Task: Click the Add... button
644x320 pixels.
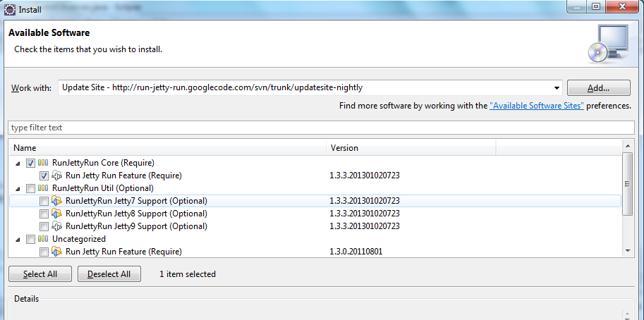Action: (598, 88)
